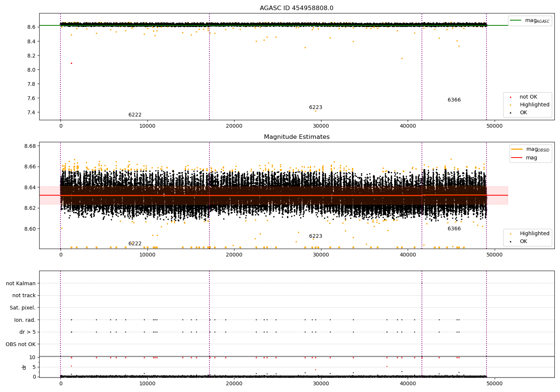
Task: Click the red not-OK data point near 8.1
Action: pyautogui.click(x=71, y=63)
